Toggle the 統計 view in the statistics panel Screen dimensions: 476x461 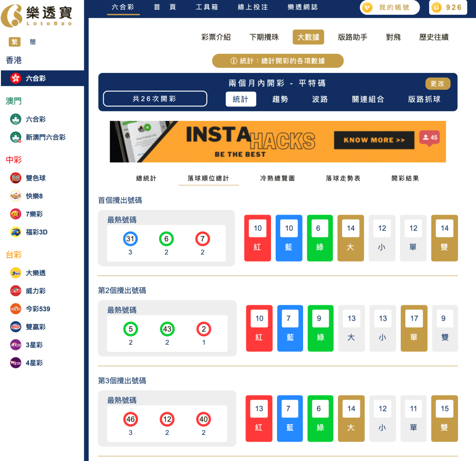[241, 99]
